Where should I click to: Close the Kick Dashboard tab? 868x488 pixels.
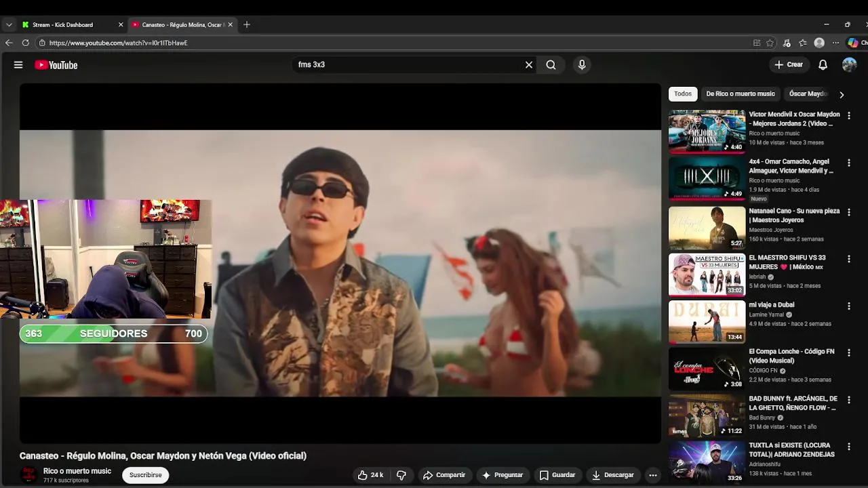(x=121, y=25)
